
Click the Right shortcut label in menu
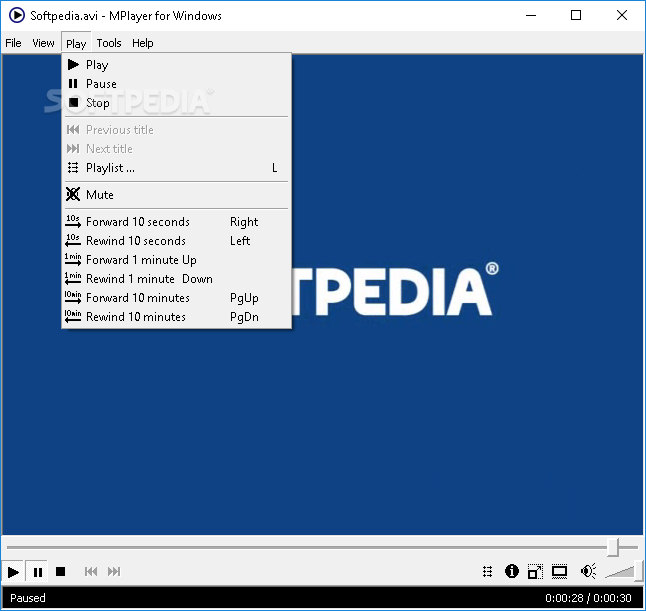tap(244, 222)
